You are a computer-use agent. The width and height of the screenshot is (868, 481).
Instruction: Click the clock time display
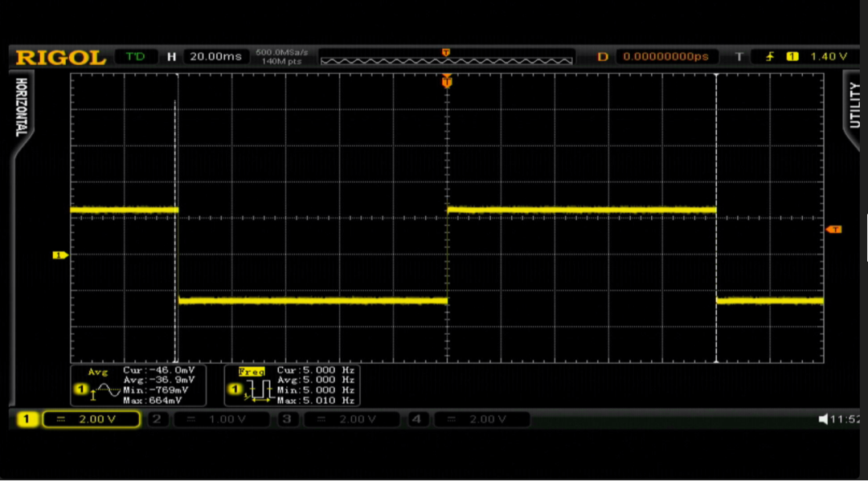(845, 419)
